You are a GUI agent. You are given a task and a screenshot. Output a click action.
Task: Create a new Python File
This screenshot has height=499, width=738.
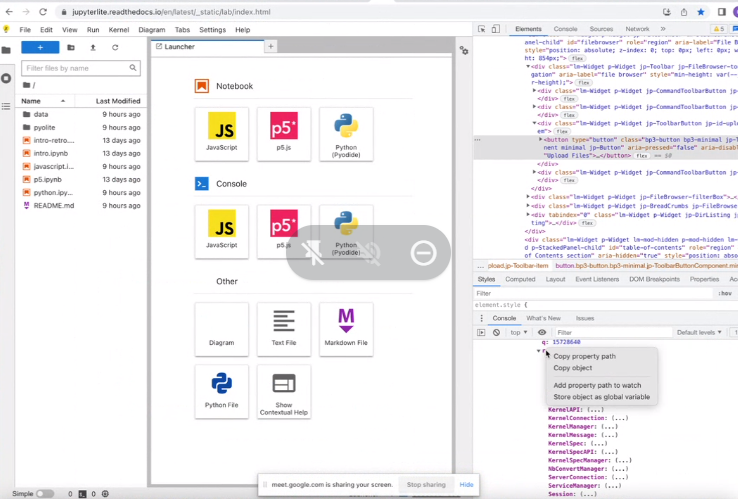(222, 391)
